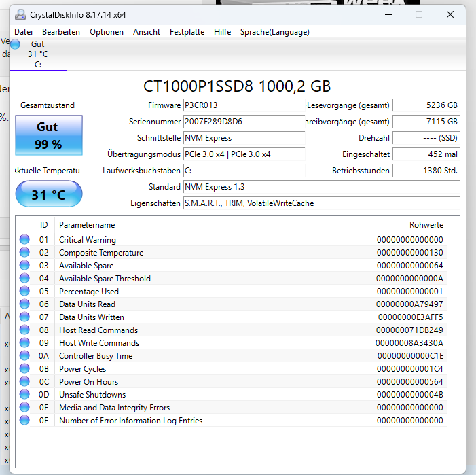Select the Unsafe Shutdowns parameter name
476x475 pixels.
click(x=92, y=395)
